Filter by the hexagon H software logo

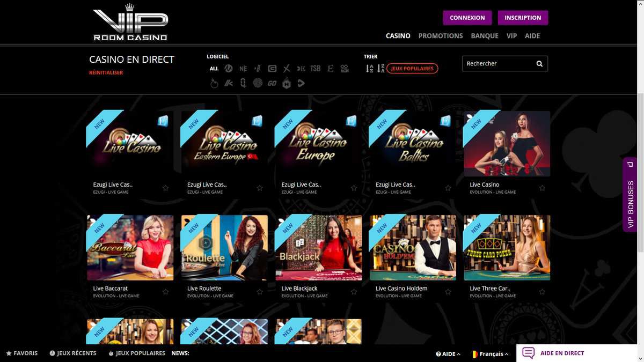(x=287, y=83)
